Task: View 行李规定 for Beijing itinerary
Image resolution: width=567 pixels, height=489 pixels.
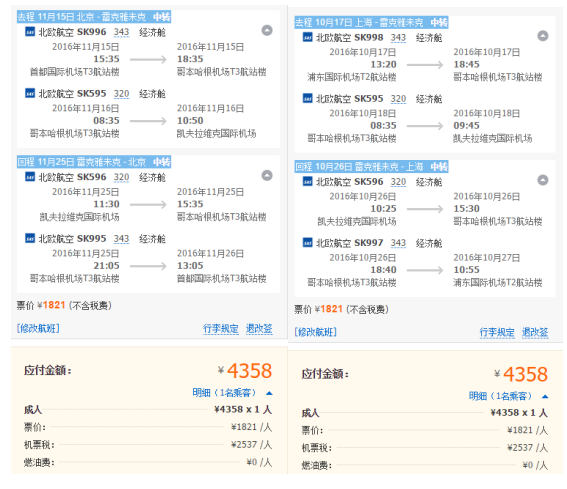Action: pyautogui.click(x=221, y=329)
